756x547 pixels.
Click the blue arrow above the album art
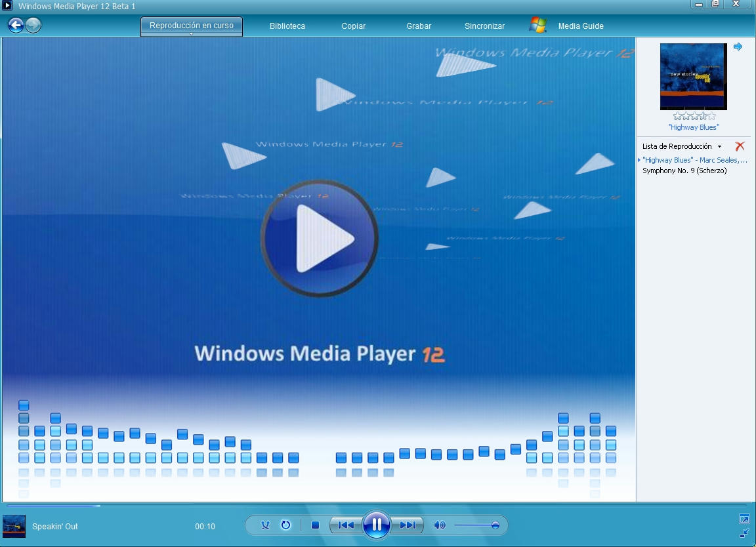tap(739, 46)
